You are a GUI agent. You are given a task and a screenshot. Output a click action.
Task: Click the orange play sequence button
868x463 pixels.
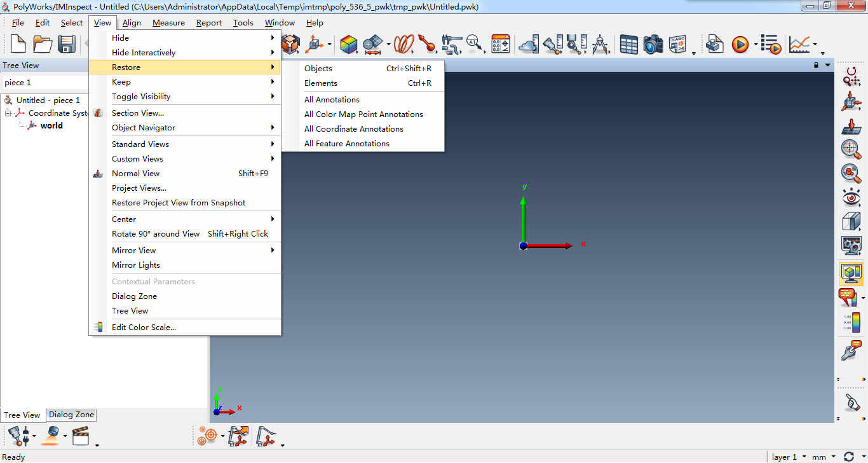click(740, 45)
